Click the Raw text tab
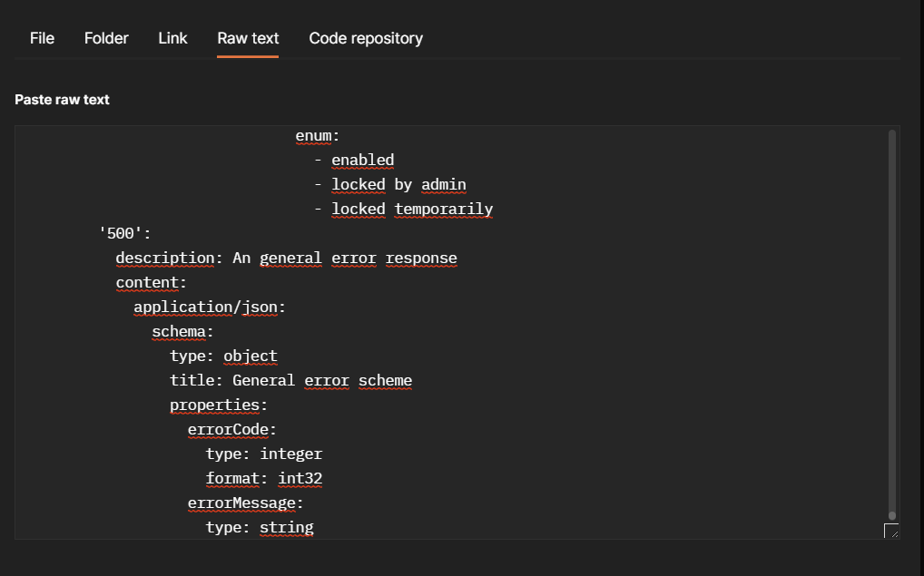924x576 pixels. [x=248, y=38]
